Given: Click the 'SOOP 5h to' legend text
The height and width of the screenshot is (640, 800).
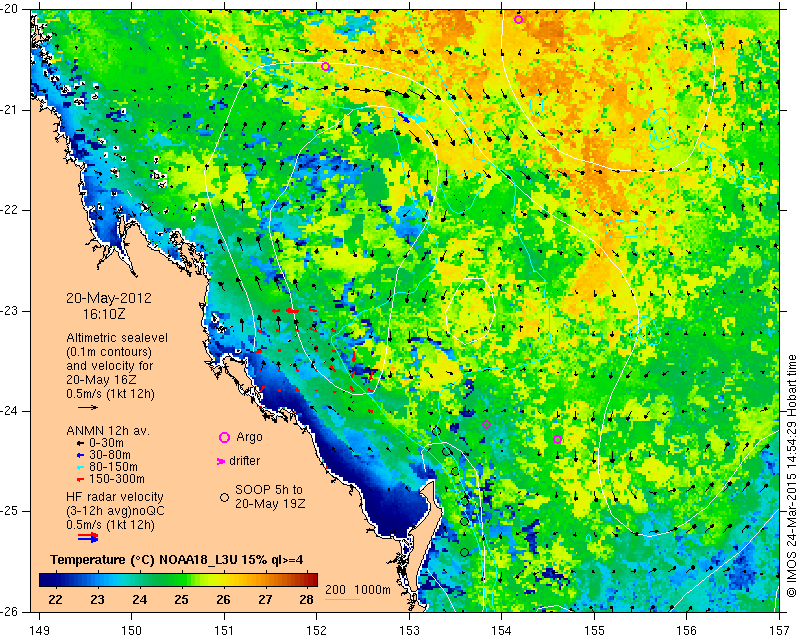Looking at the screenshot, I should pyautogui.click(x=269, y=489).
